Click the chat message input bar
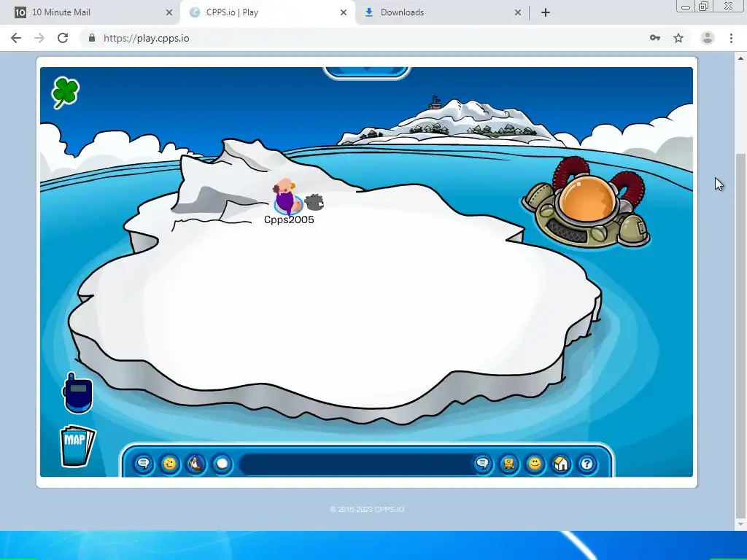747x560 pixels. pos(356,464)
